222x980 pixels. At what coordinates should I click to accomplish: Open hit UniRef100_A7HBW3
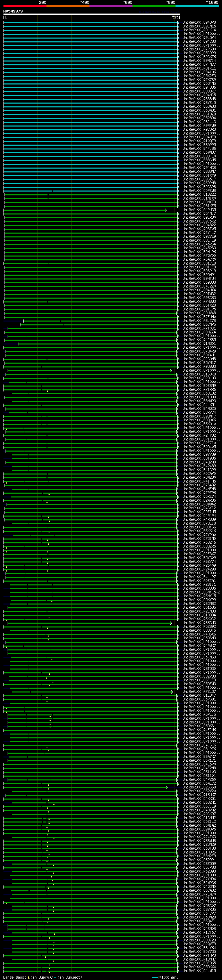[x=199, y=301]
